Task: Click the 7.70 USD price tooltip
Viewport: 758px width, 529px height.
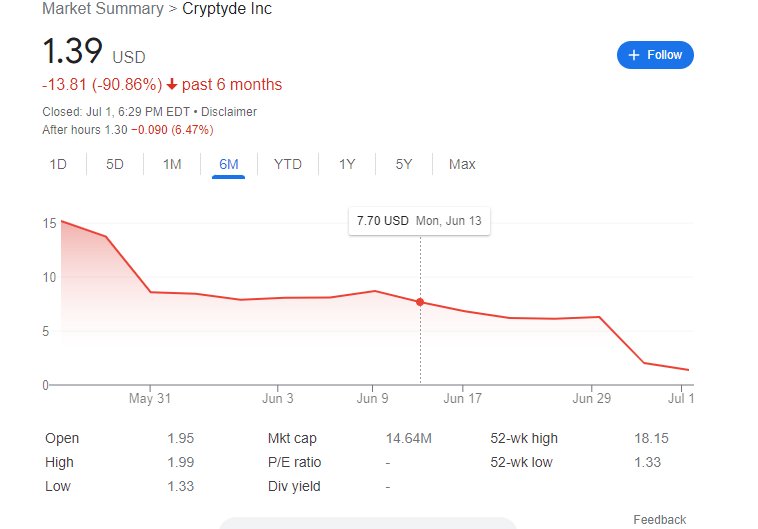Action: click(419, 221)
